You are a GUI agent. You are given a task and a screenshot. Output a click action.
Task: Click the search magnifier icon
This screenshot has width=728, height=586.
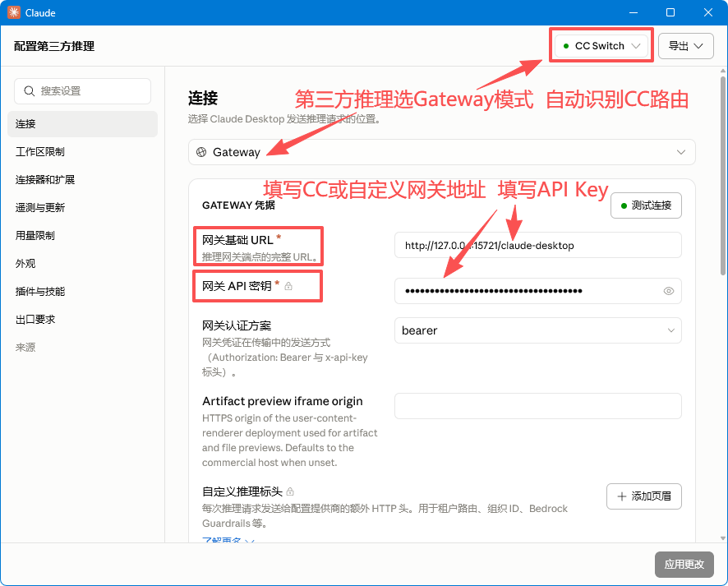pos(30,91)
